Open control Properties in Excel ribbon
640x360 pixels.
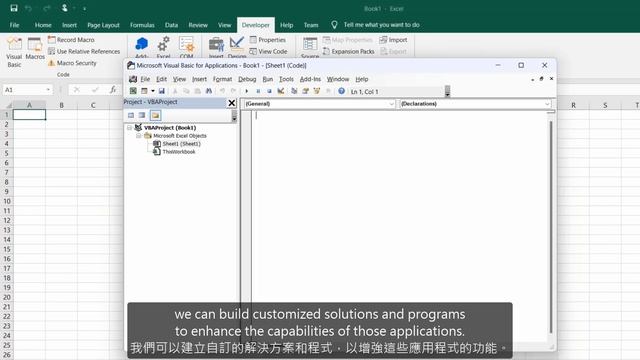(268, 40)
